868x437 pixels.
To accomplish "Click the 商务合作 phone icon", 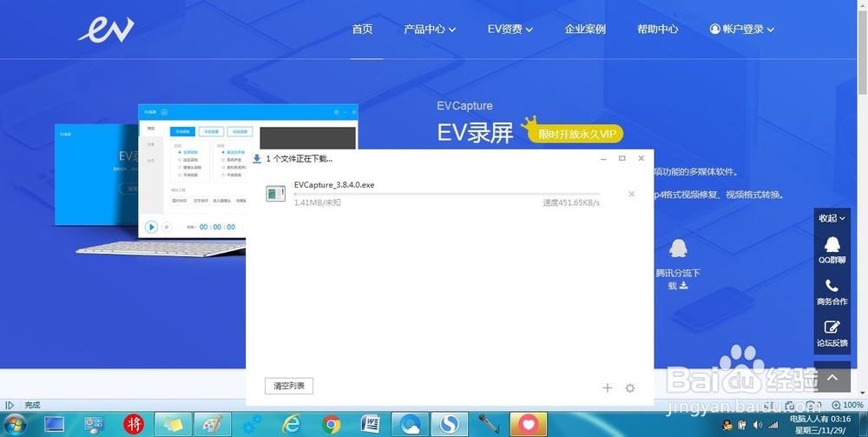I will pyautogui.click(x=832, y=286).
